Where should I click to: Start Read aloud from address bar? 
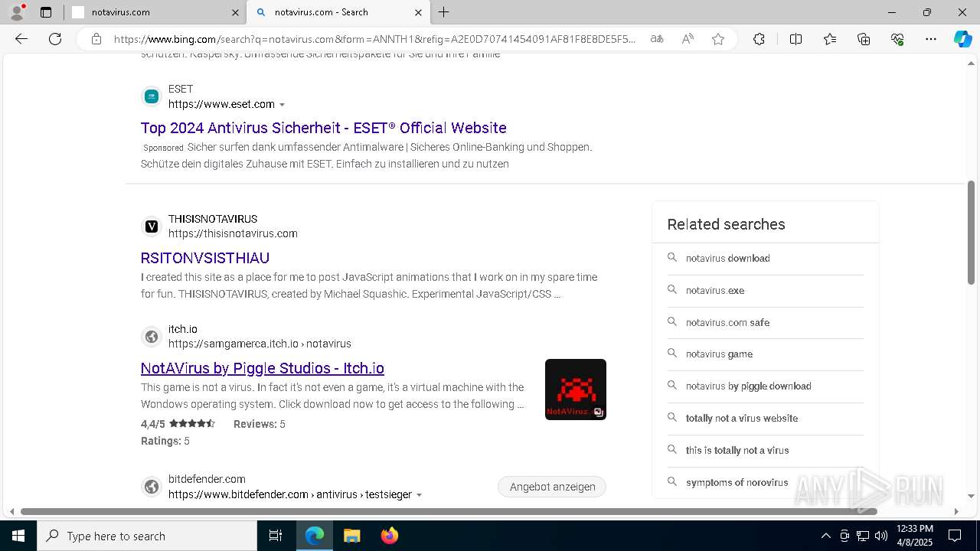pos(688,39)
